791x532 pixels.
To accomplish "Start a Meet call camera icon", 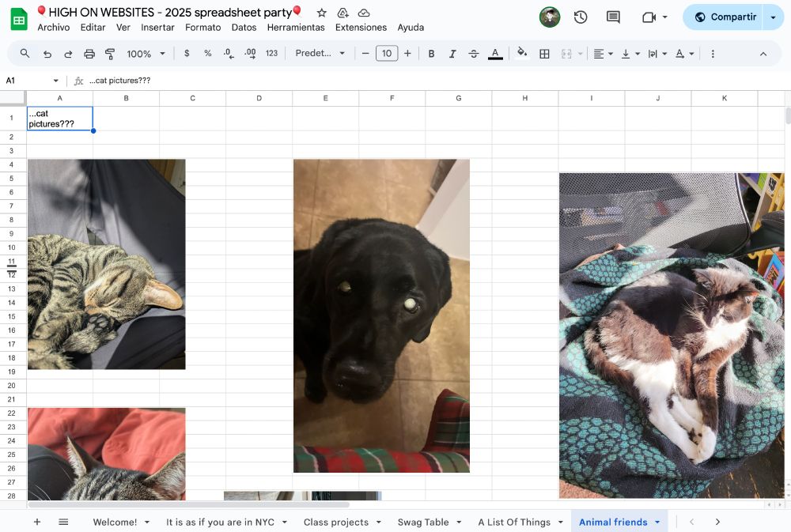I will pyautogui.click(x=649, y=17).
